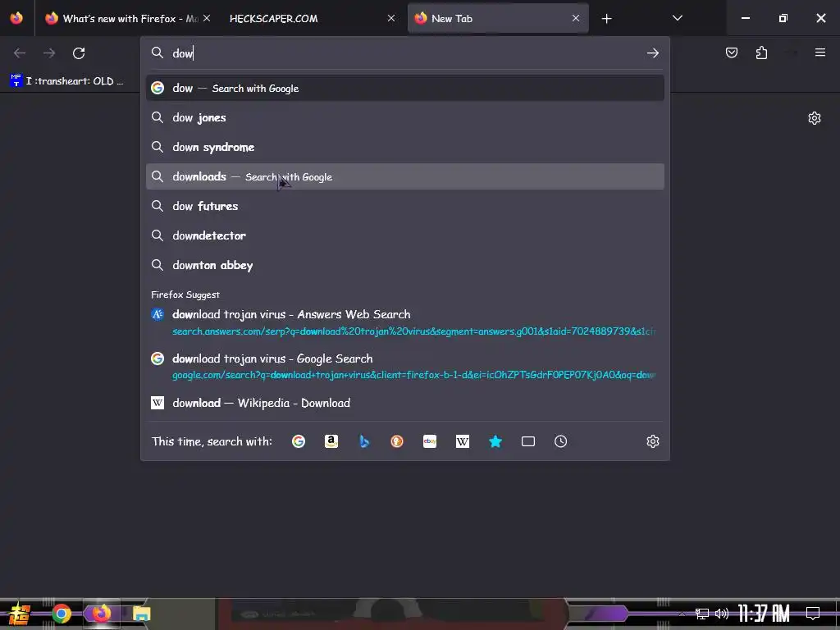
Task: Search this time with DuckDuckGo icon
Action: click(x=397, y=441)
